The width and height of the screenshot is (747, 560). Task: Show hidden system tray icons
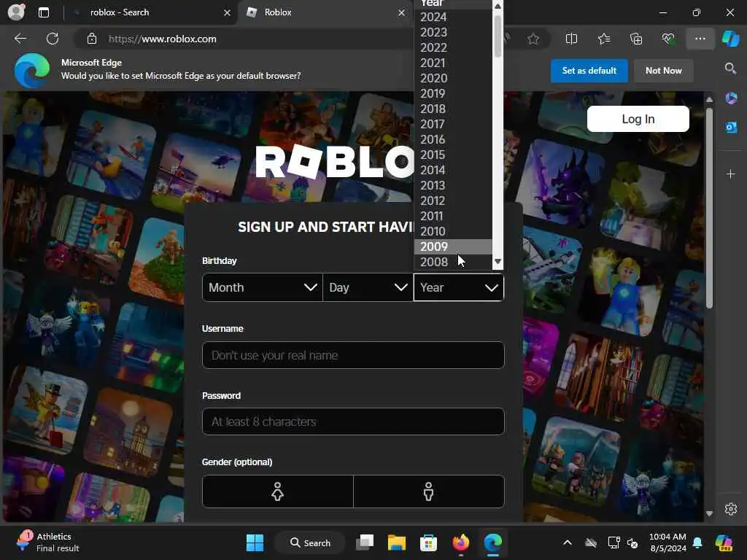pos(567,542)
